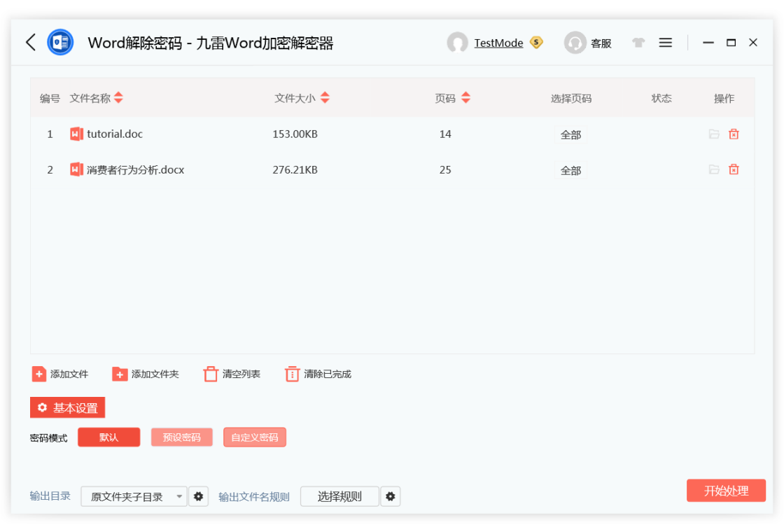Click 全部 page selection for tutorial.doc
This screenshot has width=784, height=532.
[x=570, y=134]
